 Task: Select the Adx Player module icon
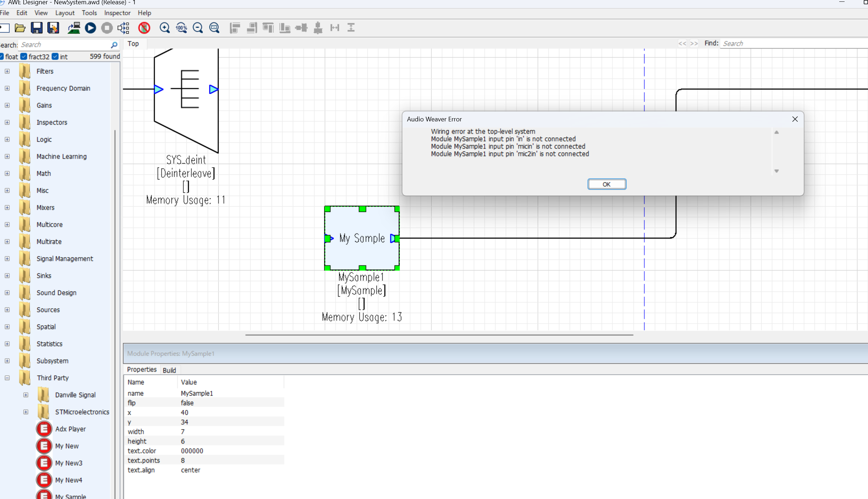[44, 429]
